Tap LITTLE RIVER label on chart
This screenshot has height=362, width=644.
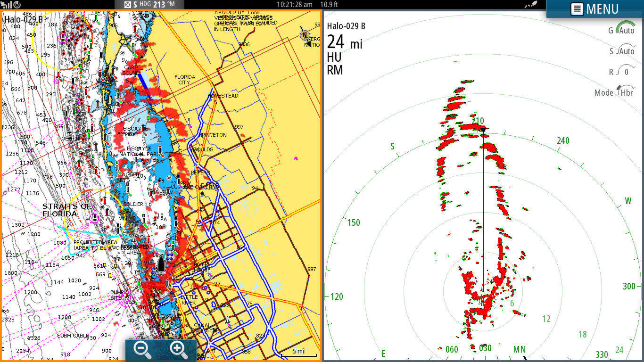pos(190,299)
